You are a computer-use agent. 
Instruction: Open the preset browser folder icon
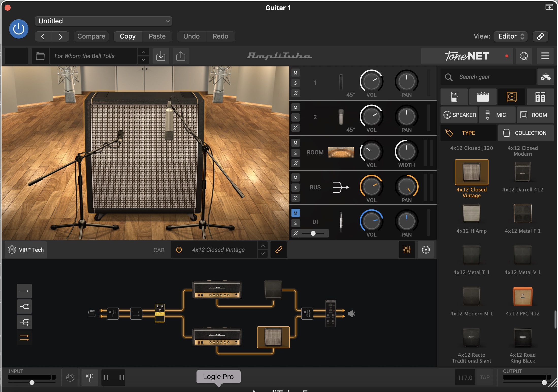point(40,56)
